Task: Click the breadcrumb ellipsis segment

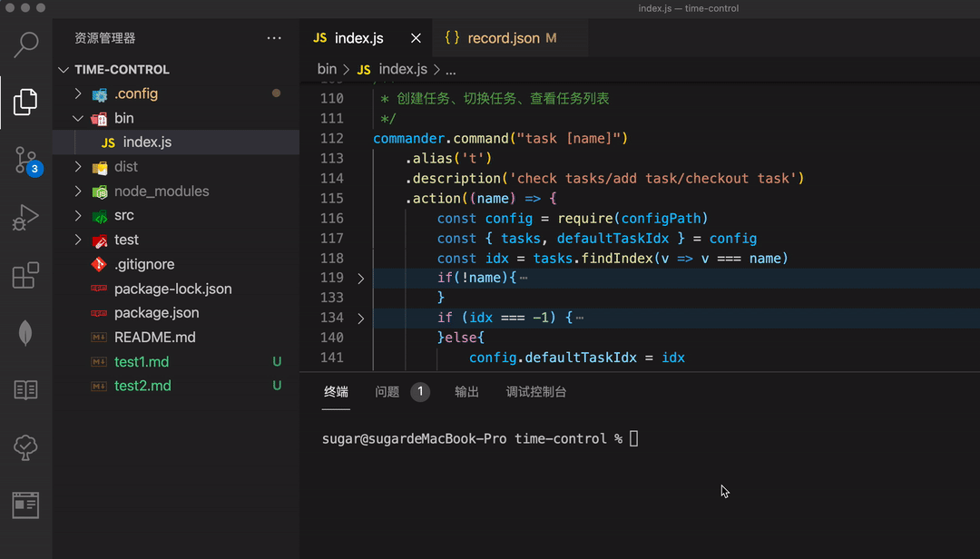Action: [451, 70]
